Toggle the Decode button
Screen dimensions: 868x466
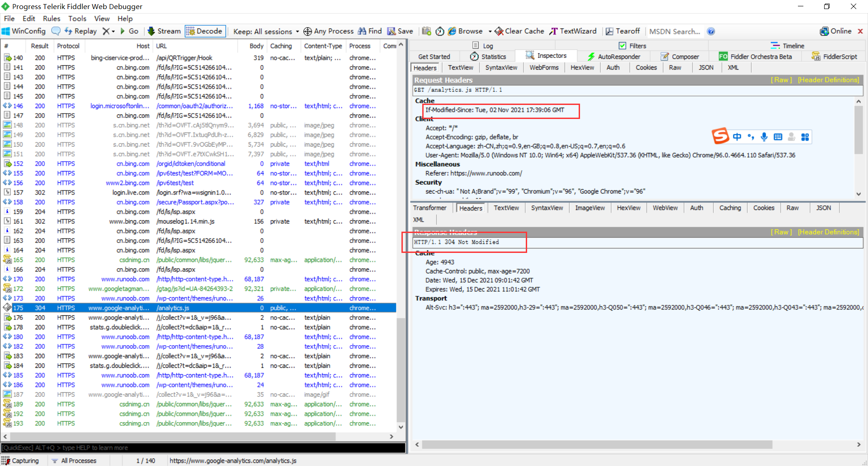pyautogui.click(x=205, y=31)
